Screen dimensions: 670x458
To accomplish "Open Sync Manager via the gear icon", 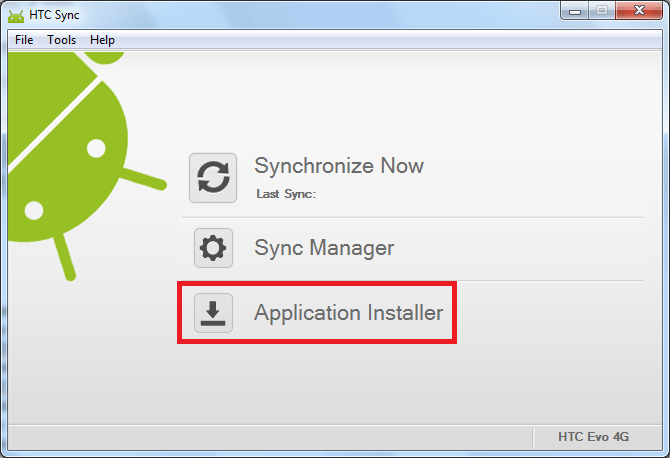I will [213, 248].
